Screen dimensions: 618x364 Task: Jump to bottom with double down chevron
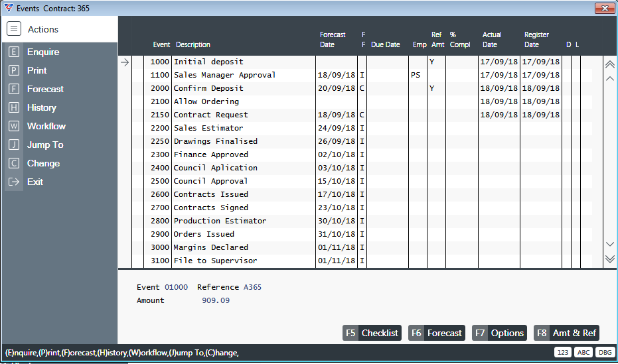(x=610, y=259)
